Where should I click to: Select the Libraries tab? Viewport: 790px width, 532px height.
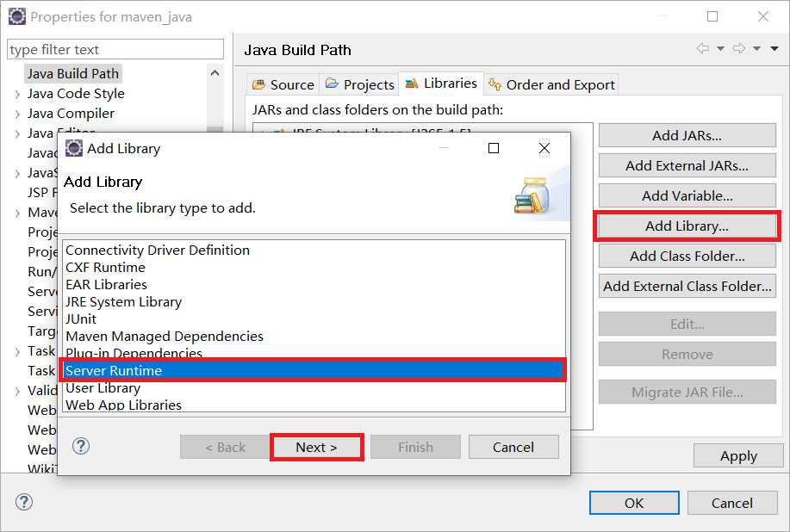coord(441,83)
